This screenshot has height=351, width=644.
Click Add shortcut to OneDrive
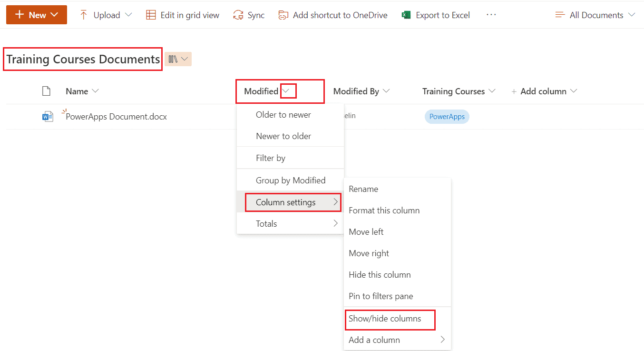(x=333, y=15)
